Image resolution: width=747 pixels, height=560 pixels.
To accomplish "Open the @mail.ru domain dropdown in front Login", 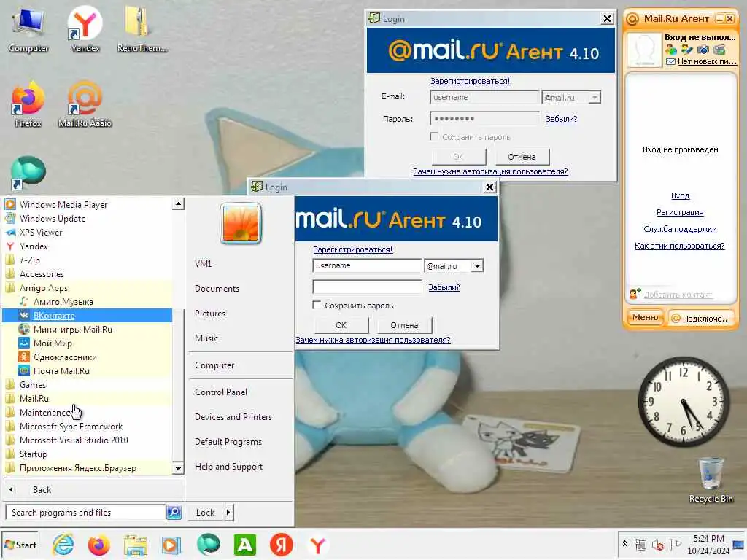I will (x=477, y=265).
